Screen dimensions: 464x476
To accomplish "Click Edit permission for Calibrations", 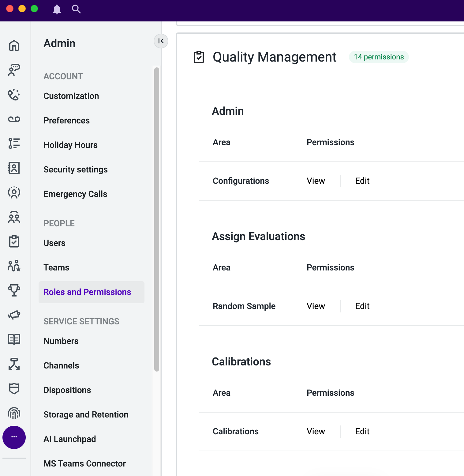I will point(362,431).
